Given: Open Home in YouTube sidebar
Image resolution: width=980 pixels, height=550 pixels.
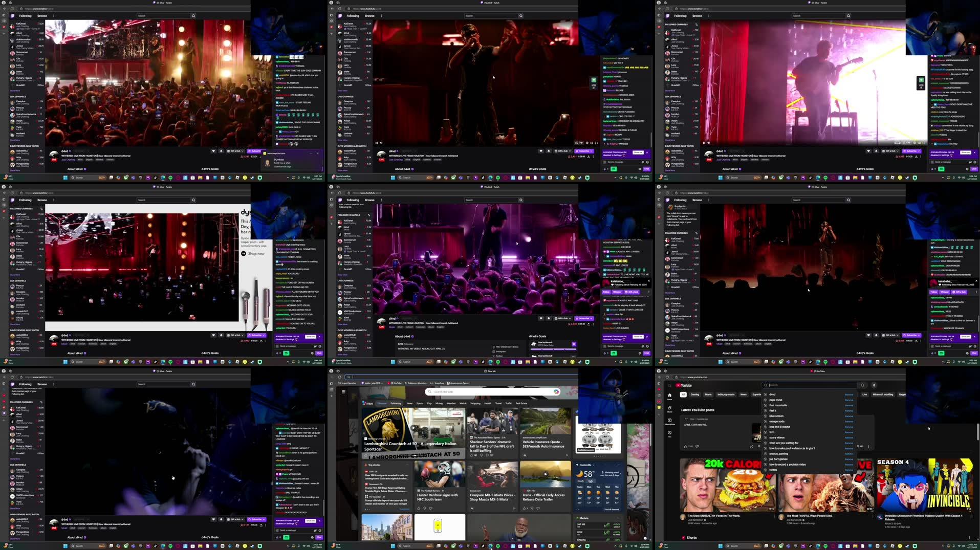Looking at the screenshot, I should (669, 396).
